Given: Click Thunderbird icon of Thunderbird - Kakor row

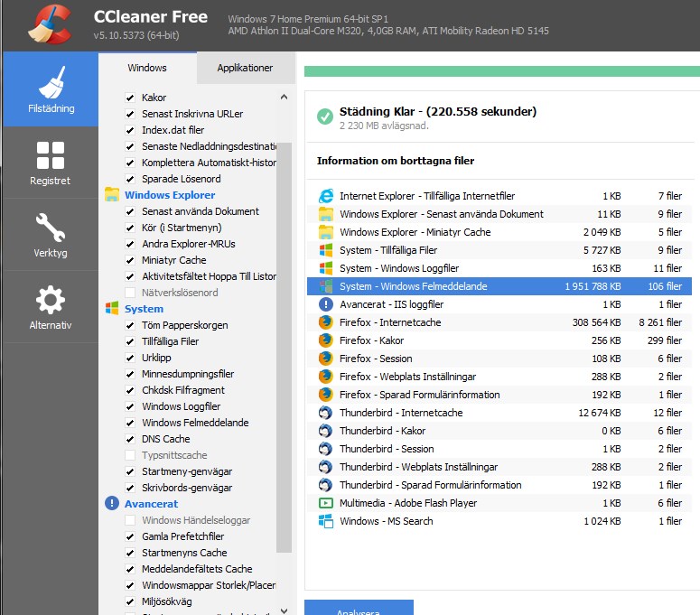Looking at the screenshot, I should tap(326, 431).
